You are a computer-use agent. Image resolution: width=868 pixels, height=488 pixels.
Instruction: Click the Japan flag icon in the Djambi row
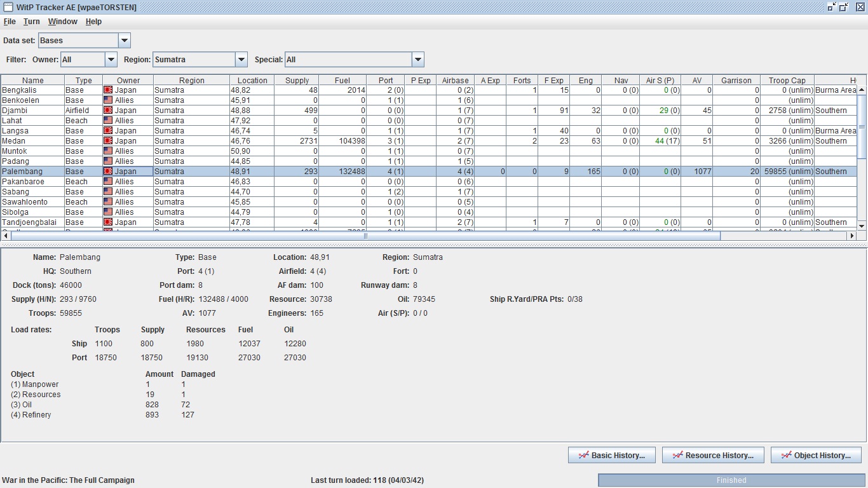[x=108, y=111]
